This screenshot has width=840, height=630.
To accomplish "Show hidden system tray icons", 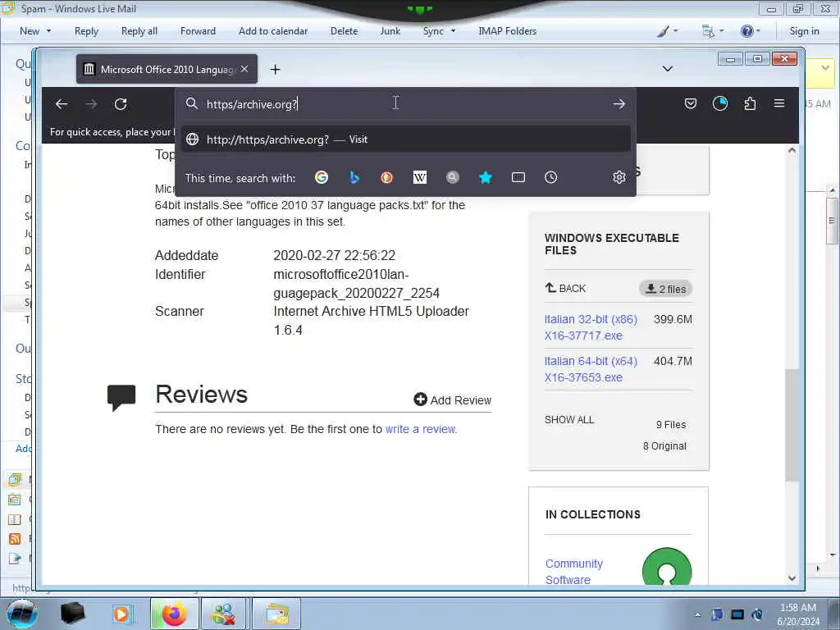I will pyautogui.click(x=697, y=614).
